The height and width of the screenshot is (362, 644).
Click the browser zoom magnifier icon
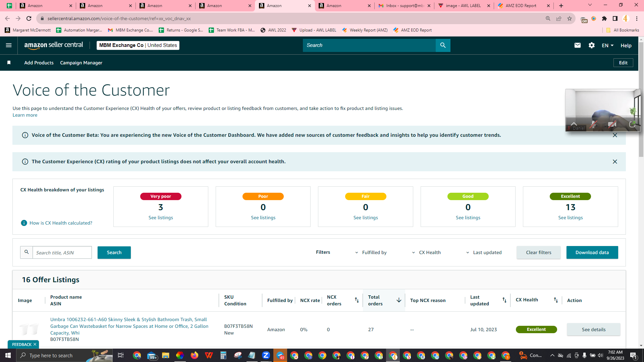548,18
